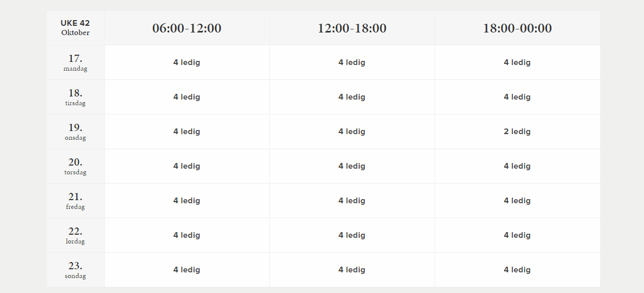Pick Thursday 20 evening slot 18:00-00:00
This screenshot has width=644, height=293.
[517, 166]
